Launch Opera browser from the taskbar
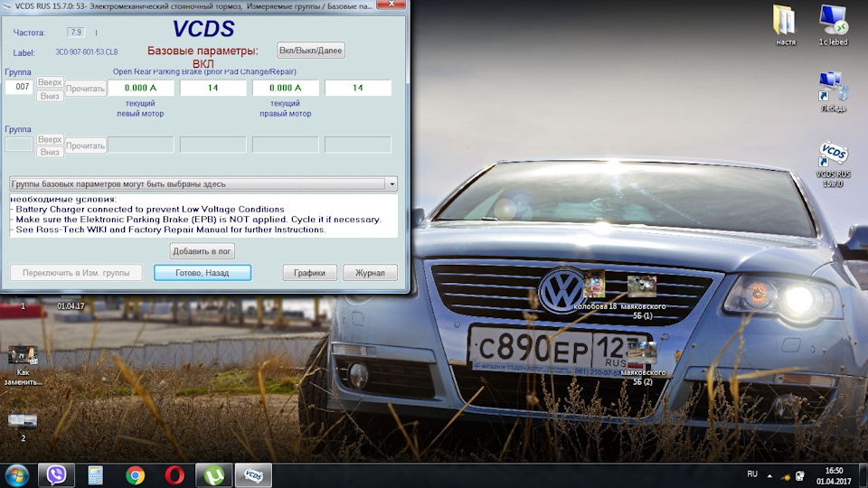868x488 pixels. [175, 475]
